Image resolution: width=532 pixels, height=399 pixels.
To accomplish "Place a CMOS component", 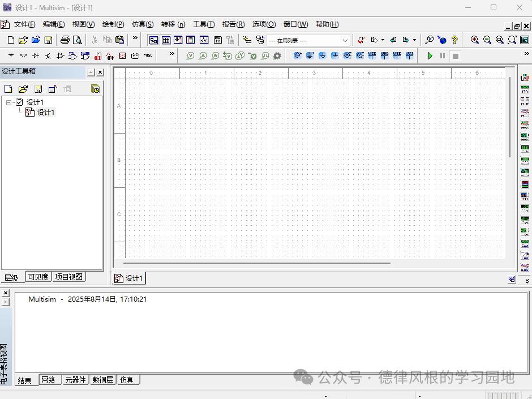I will tap(85, 56).
